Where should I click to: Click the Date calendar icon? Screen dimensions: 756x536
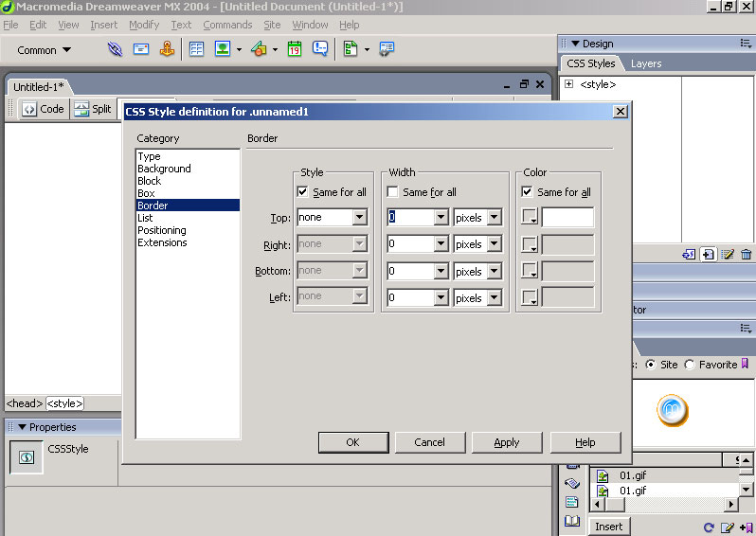295,50
